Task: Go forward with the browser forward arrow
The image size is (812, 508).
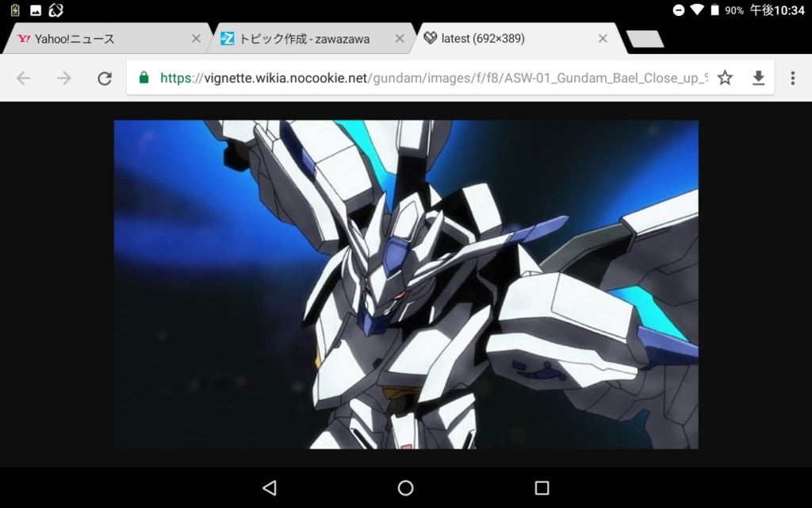Action: (64, 79)
